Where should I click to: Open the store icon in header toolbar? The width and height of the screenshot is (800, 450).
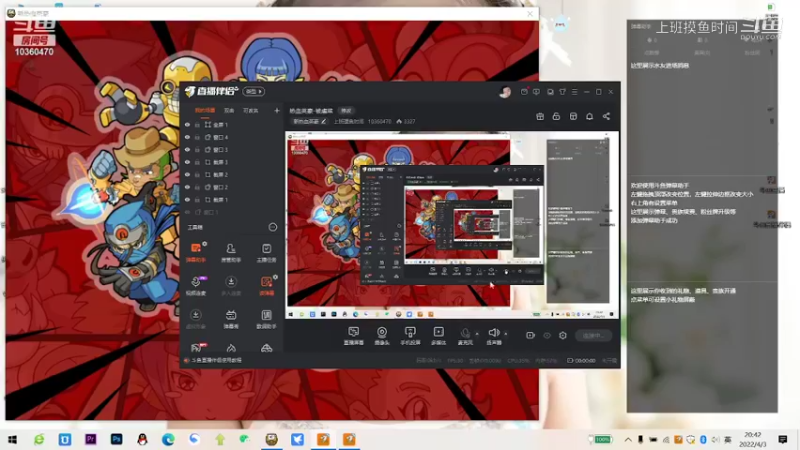(x=573, y=116)
